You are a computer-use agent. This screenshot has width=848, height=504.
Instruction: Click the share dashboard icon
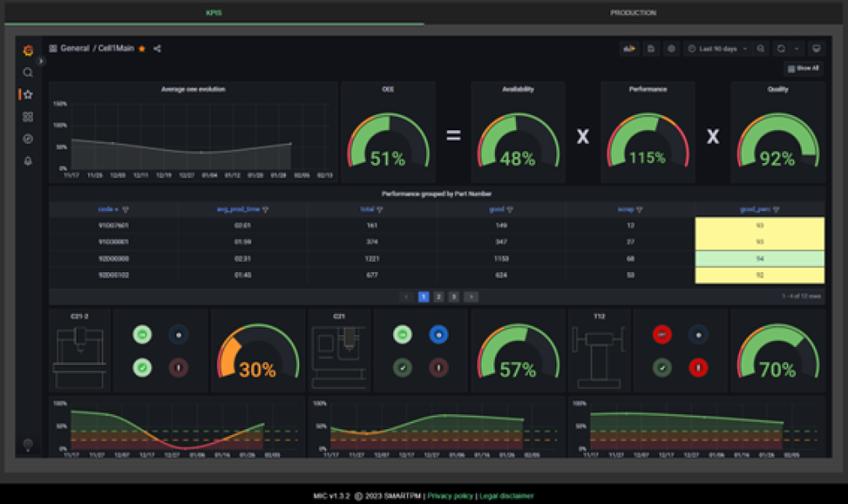coord(157,49)
